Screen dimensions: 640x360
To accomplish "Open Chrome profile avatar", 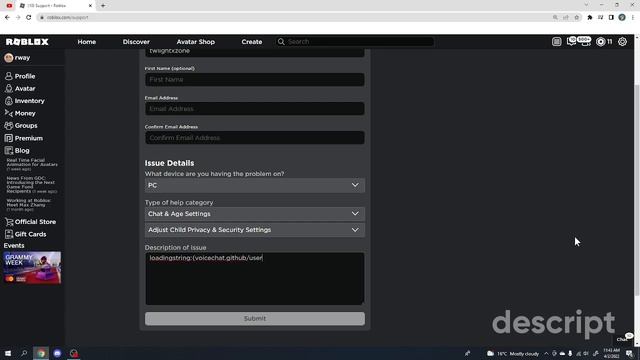I will [x=622, y=18].
